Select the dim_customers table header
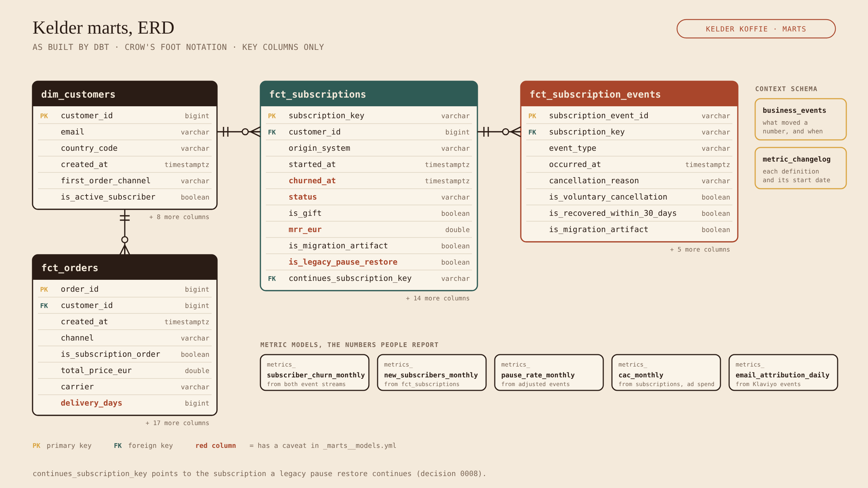Screen dimensions: 868x488 [125, 94]
